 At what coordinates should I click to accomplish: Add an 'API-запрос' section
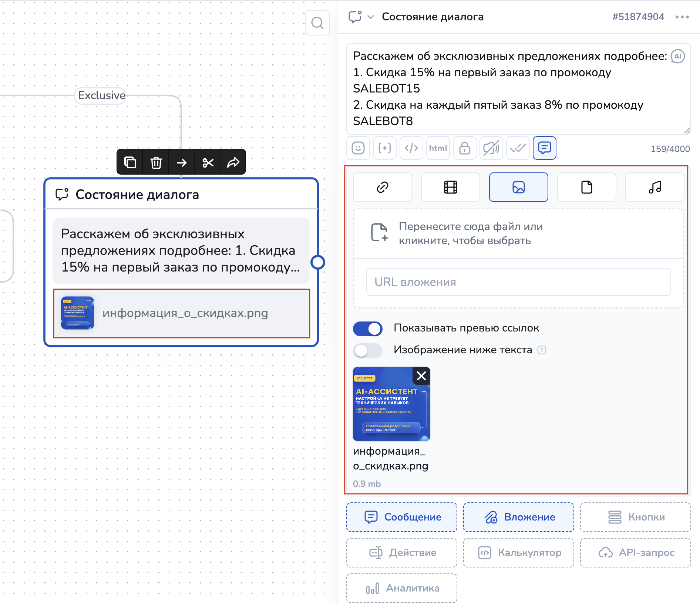click(635, 552)
